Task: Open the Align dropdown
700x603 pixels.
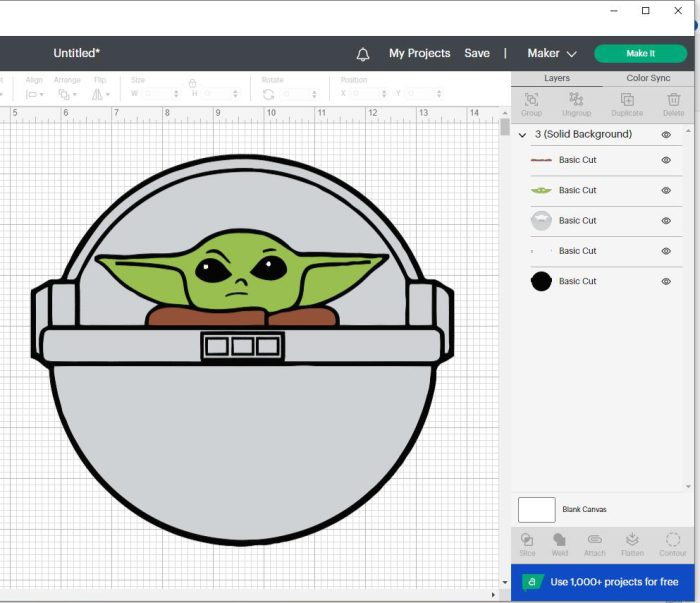Action: [35, 94]
